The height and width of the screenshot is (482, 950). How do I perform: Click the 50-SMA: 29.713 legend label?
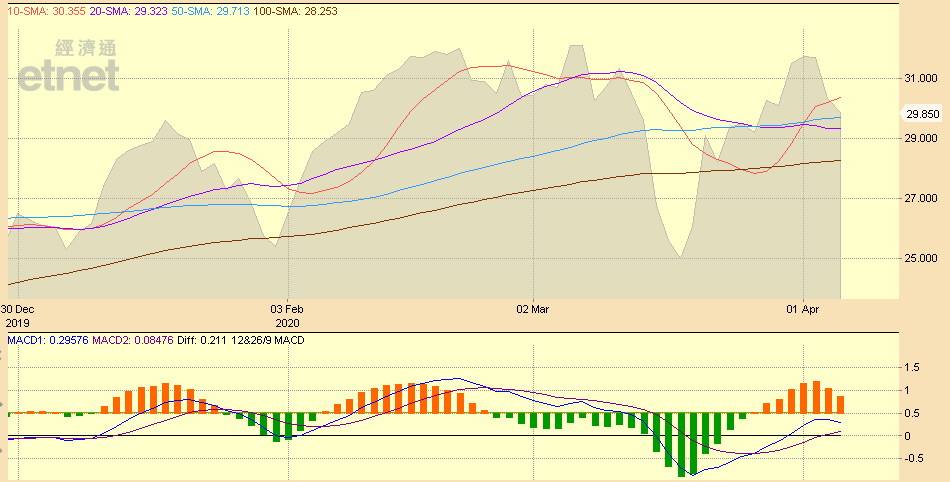coord(210,11)
